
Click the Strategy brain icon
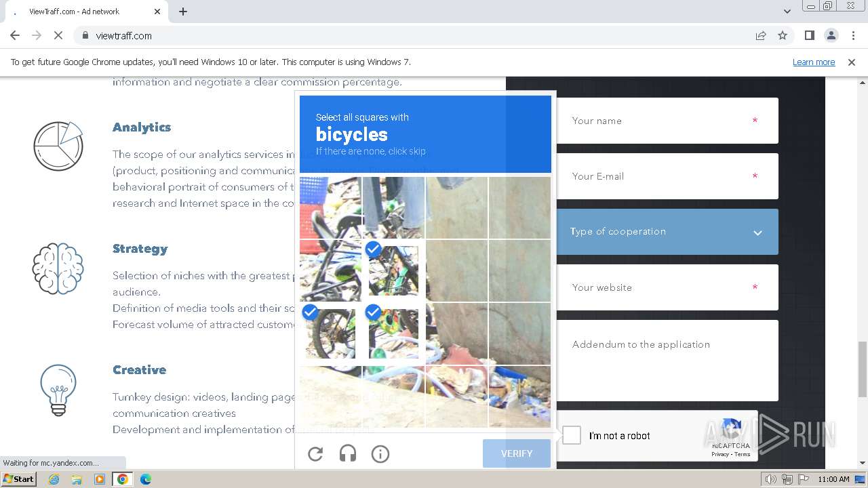(x=58, y=268)
